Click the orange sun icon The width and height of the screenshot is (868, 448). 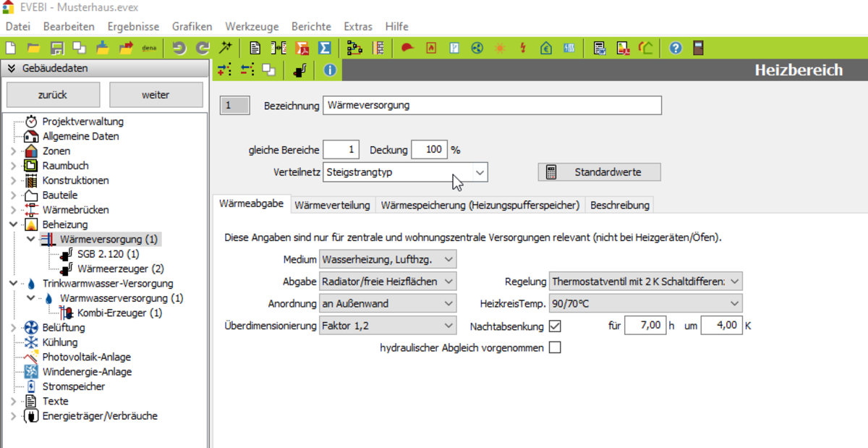click(x=500, y=48)
